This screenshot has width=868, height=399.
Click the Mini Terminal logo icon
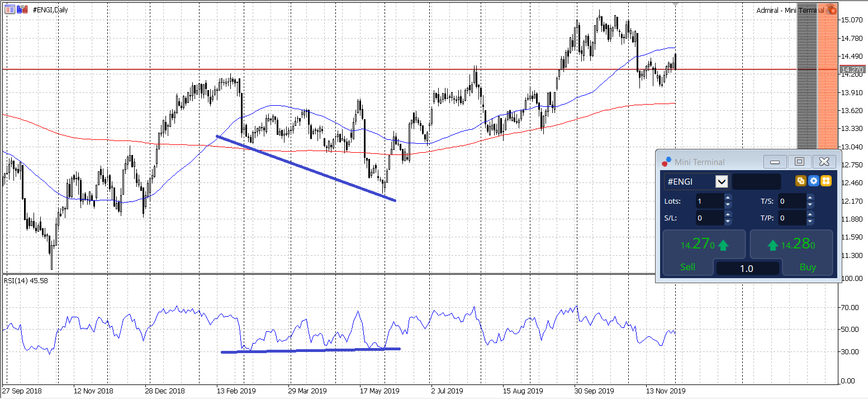666,162
